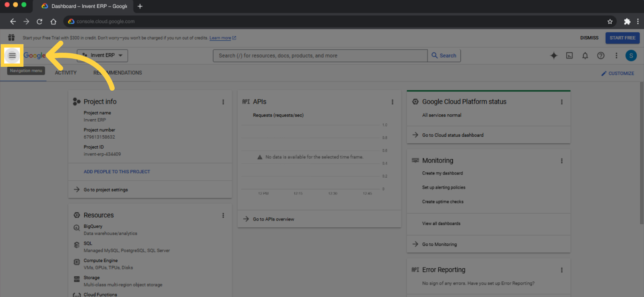Viewport: 644px width, 297px height.
Task: Open Google Cloud Platform status card menu
Action: tap(562, 102)
